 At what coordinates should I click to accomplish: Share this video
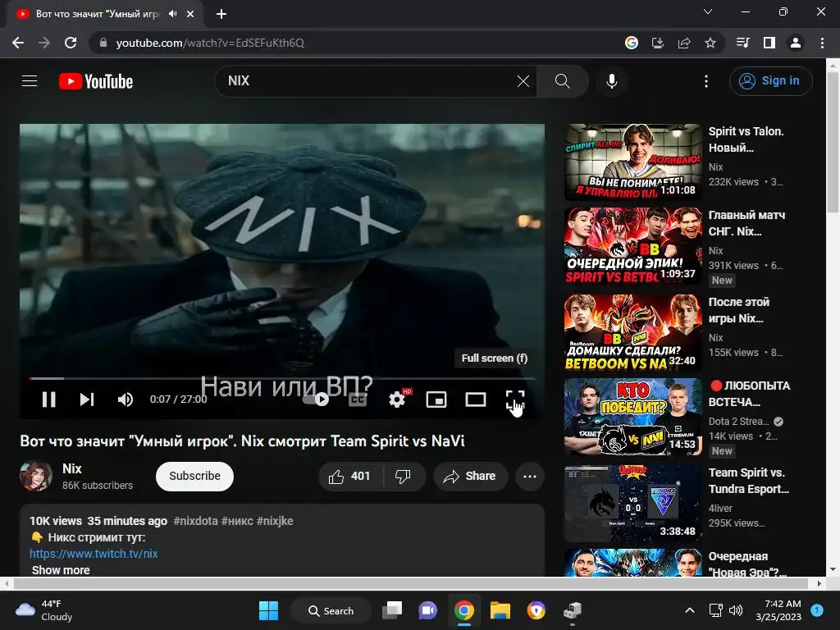click(470, 477)
